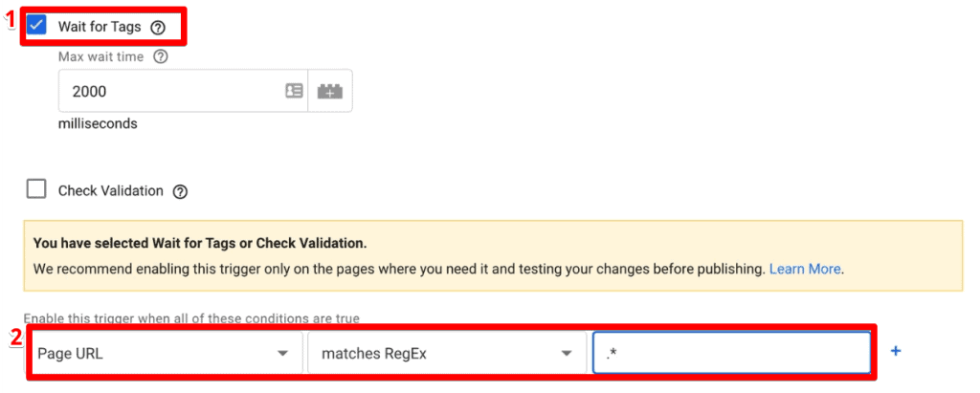Add a condition with the blue plus icon

tap(896, 351)
